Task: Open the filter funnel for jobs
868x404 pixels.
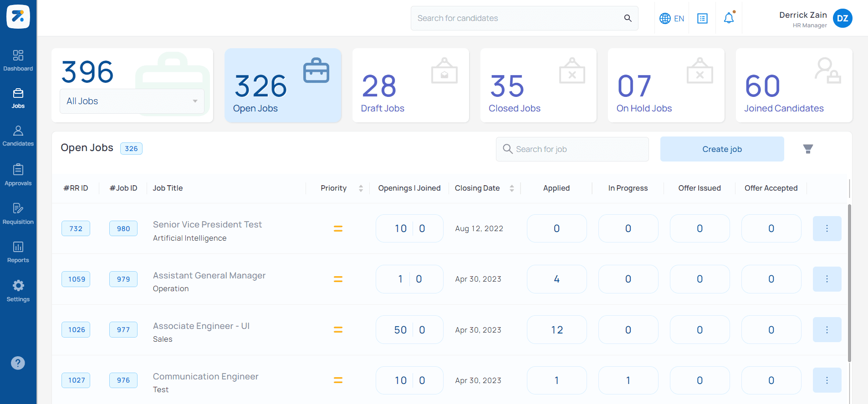Action: (x=808, y=149)
